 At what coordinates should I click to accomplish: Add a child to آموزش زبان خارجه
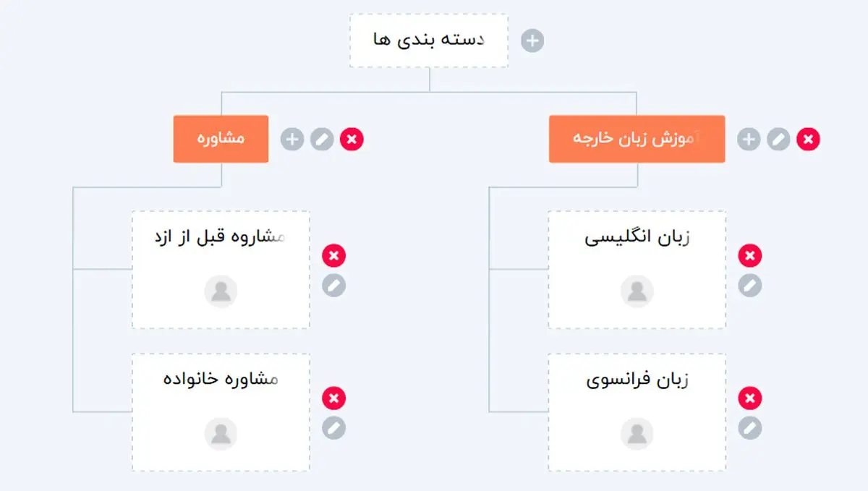tap(749, 139)
